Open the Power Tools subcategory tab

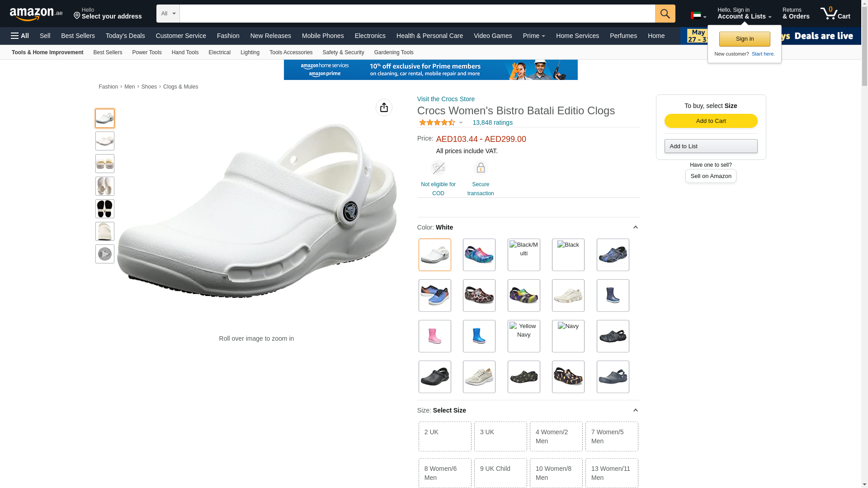(x=146, y=52)
